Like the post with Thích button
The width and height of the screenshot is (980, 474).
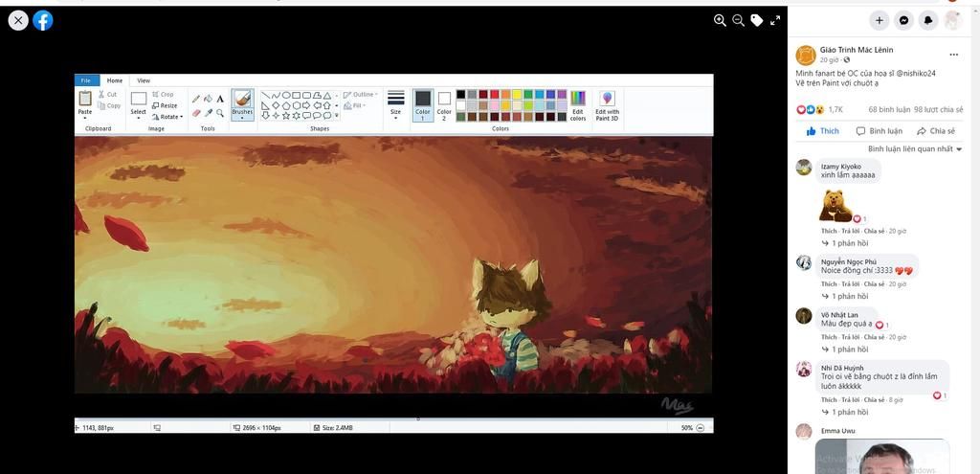pyautogui.click(x=822, y=130)
